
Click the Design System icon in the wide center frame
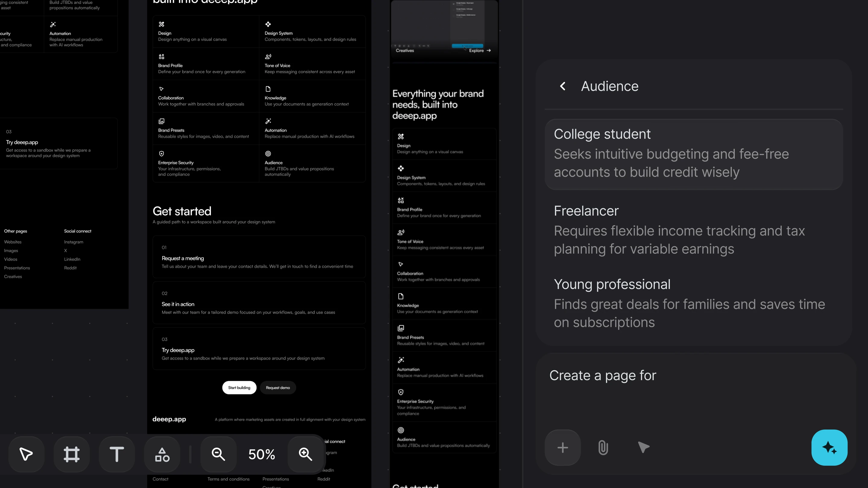[268, 24]
